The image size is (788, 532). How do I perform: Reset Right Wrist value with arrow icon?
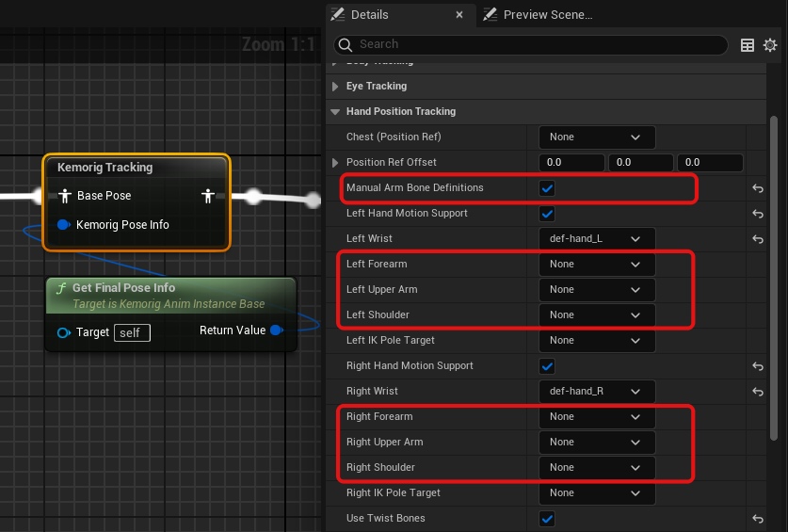click(x=758, y=392)
